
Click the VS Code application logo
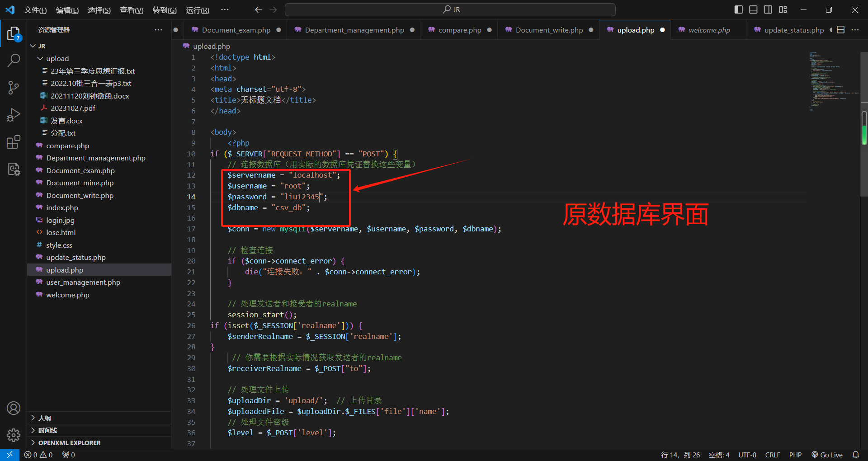10,9
